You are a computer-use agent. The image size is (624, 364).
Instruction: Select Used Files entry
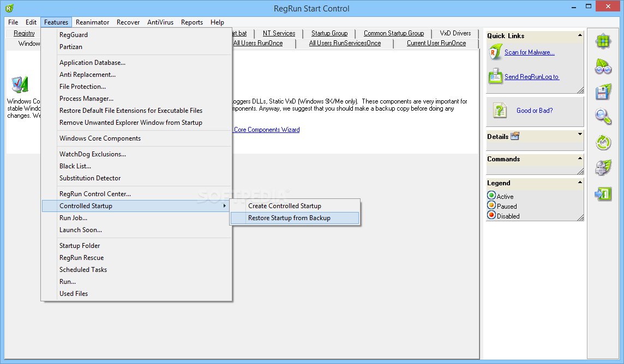point(136,293)
